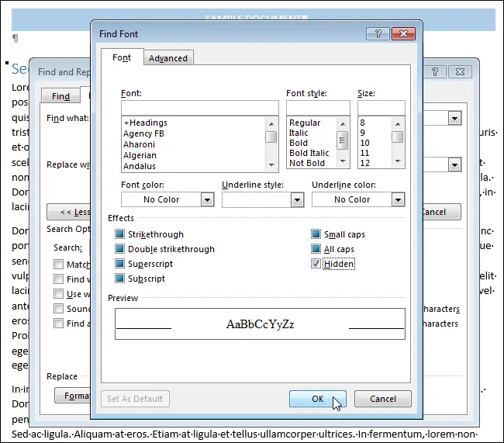Toggle the Subscript checkbox
Image resolution: width=504 pixels, height=443 pixels.
(x=119, y=278)
